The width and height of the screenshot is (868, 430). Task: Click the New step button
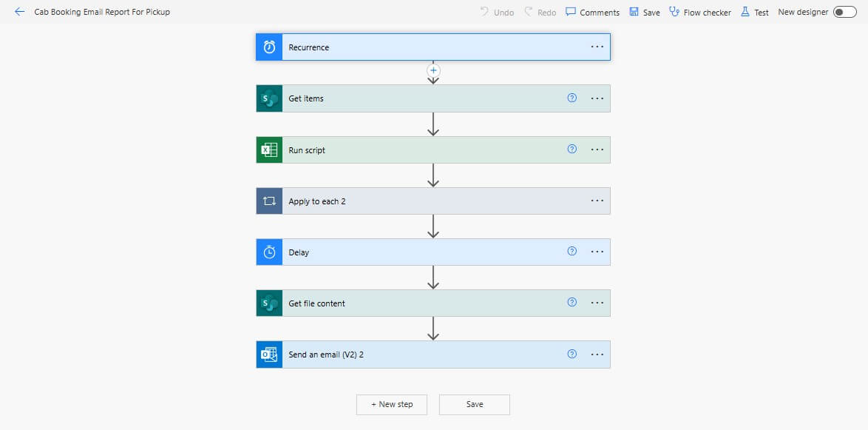391,404
